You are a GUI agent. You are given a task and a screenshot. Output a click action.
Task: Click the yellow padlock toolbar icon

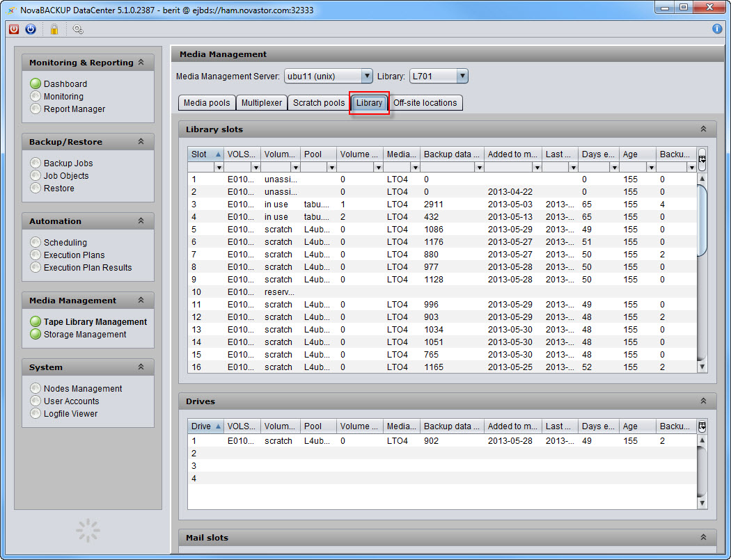(x=54, y=29)
